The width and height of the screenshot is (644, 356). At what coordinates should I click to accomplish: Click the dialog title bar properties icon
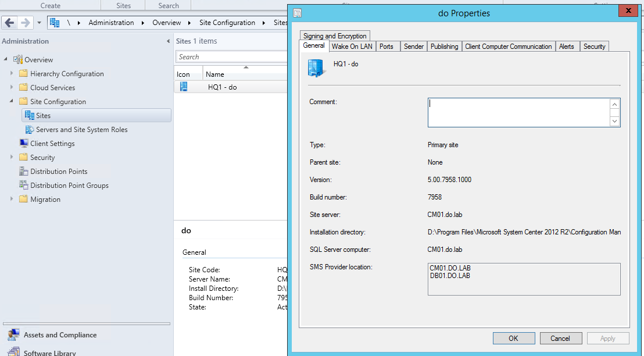tap(298, 13)
